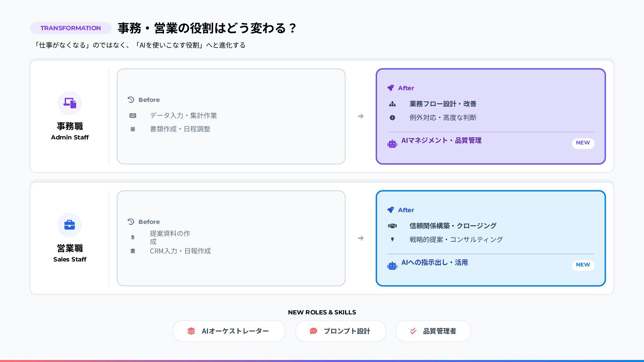The image size is (644, 362).
Task: Click the layers icon in AIオーケストレーター chip
Action: 191,331
